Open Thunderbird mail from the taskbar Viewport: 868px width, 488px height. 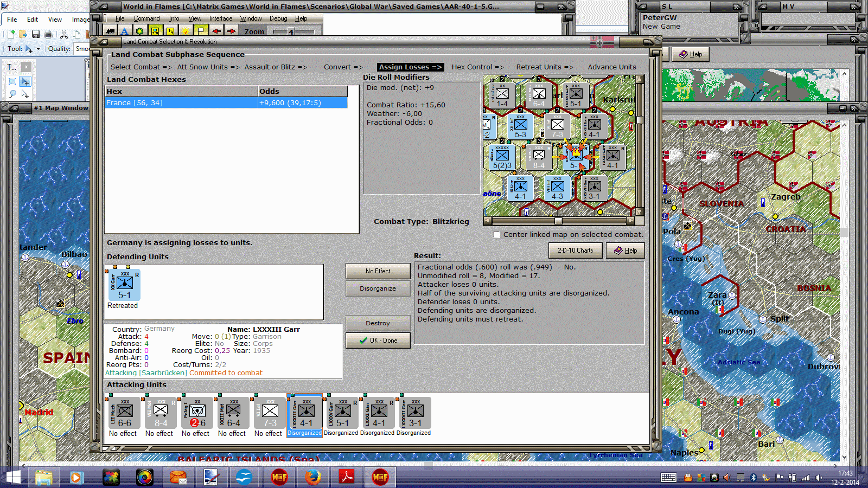178,477
